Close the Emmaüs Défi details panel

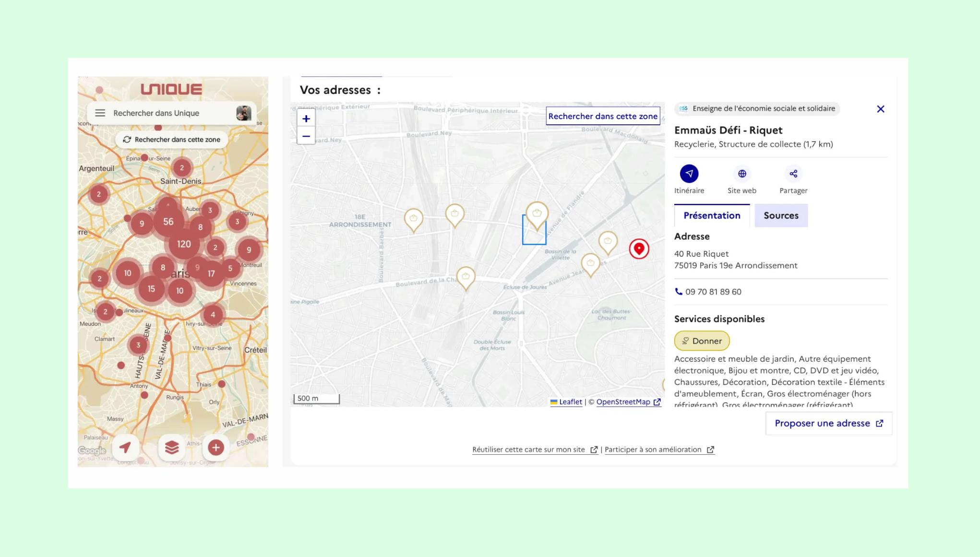point(880,109)
